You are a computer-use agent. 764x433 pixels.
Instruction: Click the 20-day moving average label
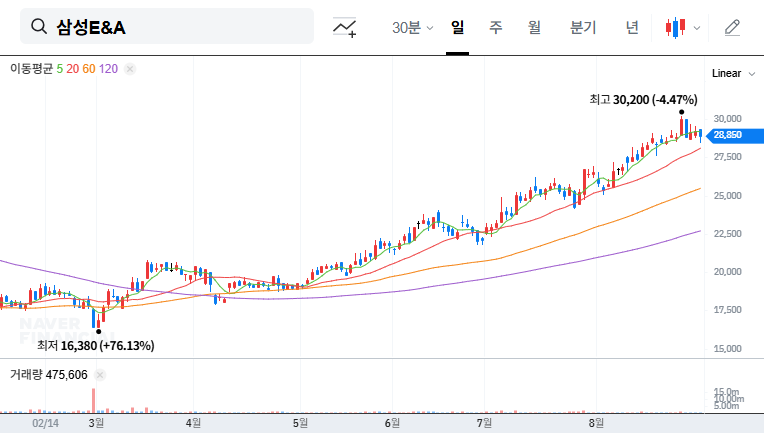(x=73, y=69)
